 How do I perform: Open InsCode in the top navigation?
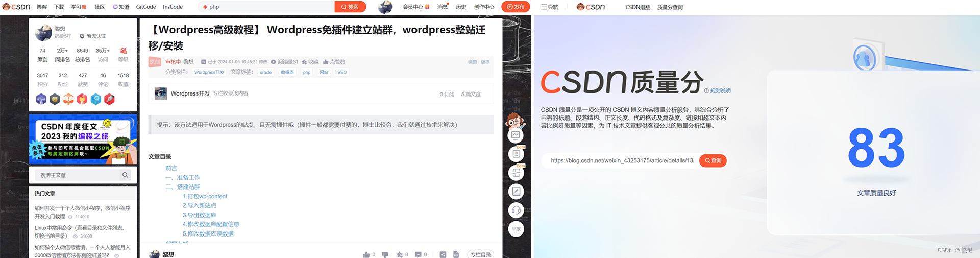173,7
